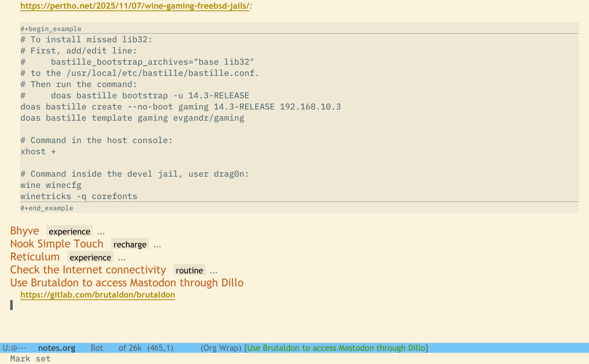589x364 pixels.
Task: Expand Check the Internet connectivity ellipsis
Action: coord(214,271)
